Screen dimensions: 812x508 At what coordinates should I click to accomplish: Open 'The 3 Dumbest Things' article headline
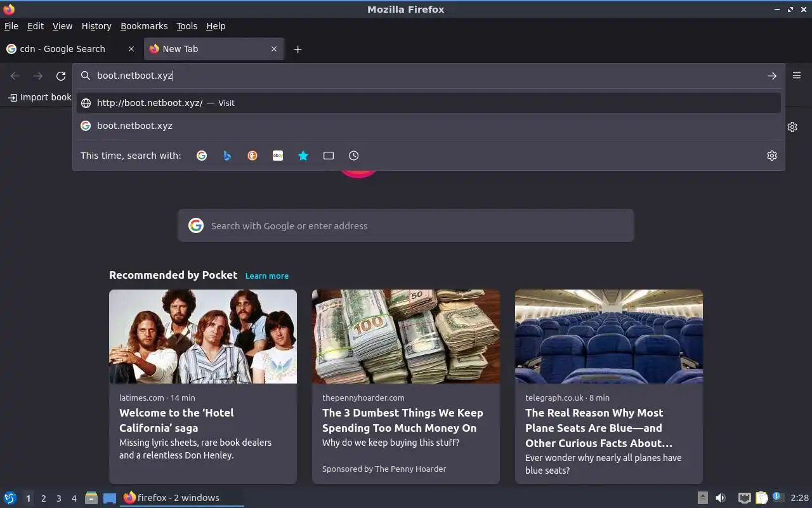coord(402,420)
